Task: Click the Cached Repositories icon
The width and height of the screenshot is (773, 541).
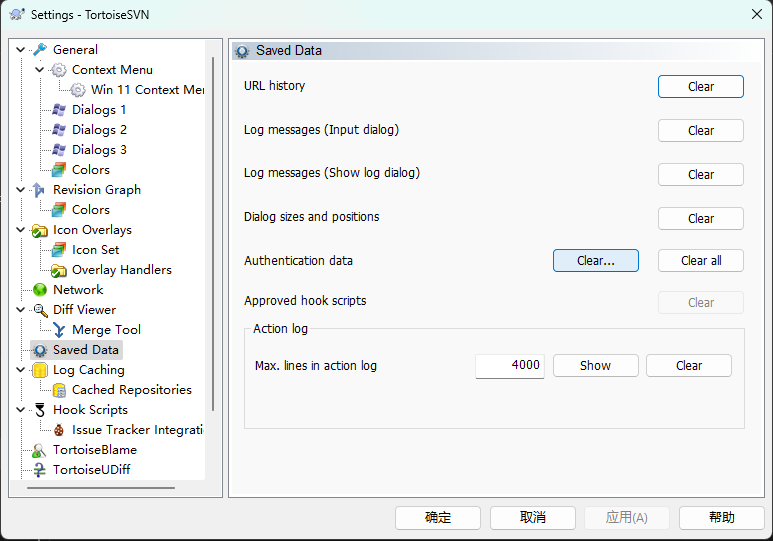Action: [x=59, y=390]
